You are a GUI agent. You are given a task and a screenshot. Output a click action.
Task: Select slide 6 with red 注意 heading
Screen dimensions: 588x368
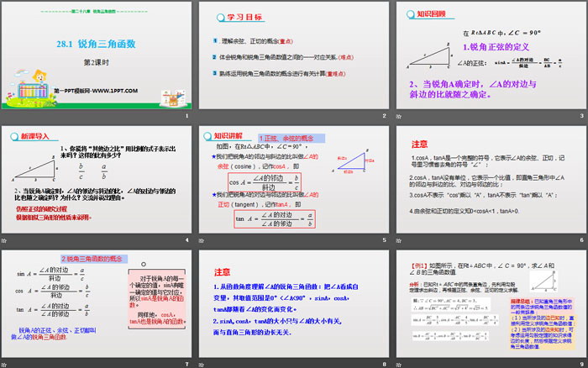tap(491, 180)
